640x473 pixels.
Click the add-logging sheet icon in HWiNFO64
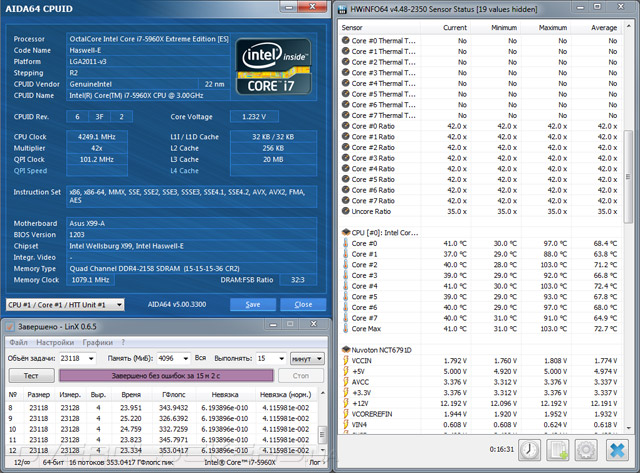[x=558, y=450]
